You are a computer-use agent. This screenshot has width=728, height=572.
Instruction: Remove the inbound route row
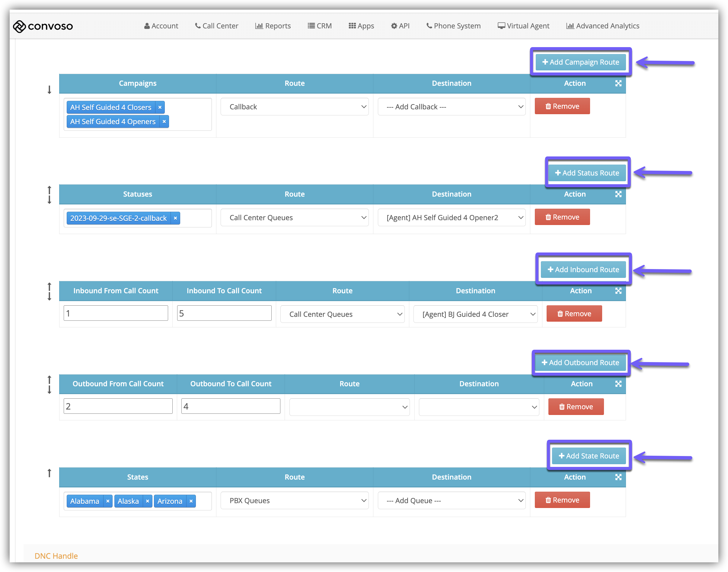tap(574, 314)
